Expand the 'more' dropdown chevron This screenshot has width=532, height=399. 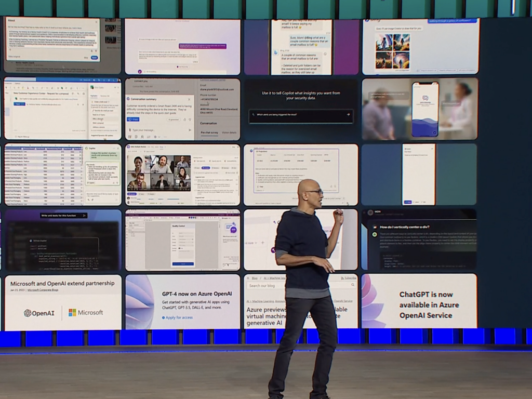256,243
